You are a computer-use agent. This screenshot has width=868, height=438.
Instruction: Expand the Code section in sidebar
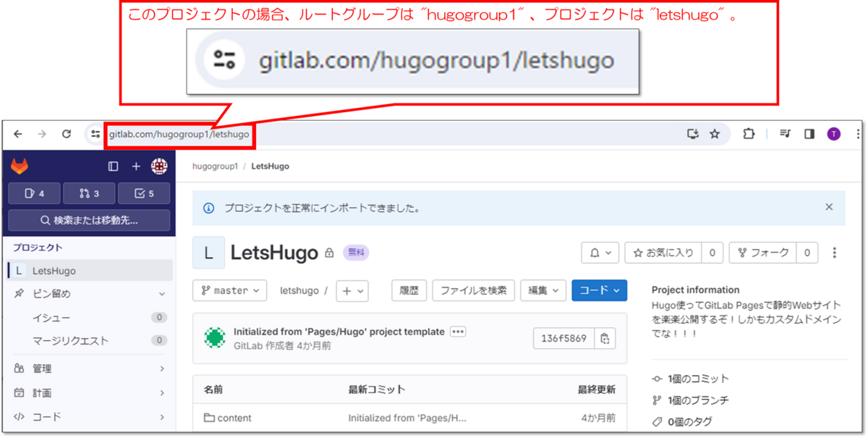(x=90, y=417)
